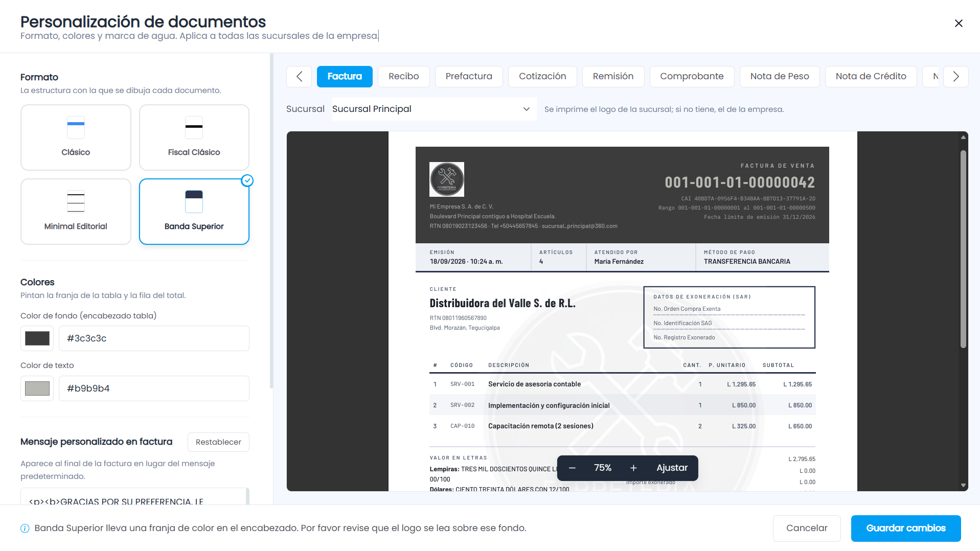The width and height of the screenshot is (980, 551).
Task: Select the Banda Superior format card
Action: (194, 212)
